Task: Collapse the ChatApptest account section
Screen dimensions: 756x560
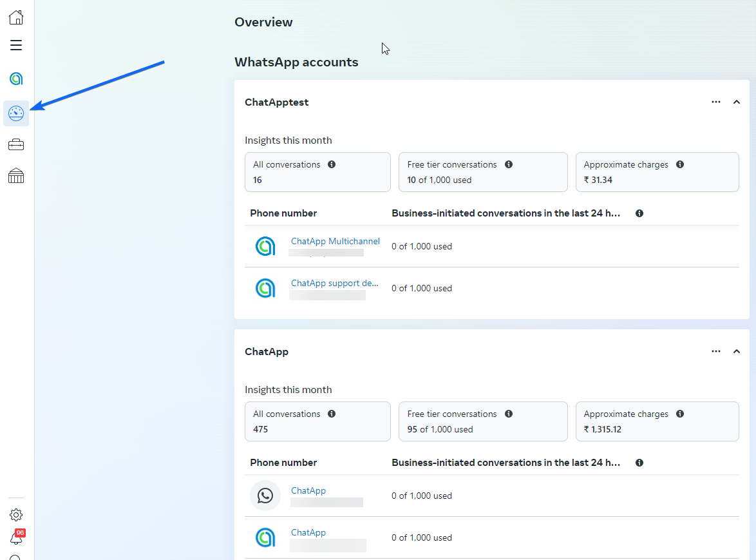Action: [x=737, y=102]
